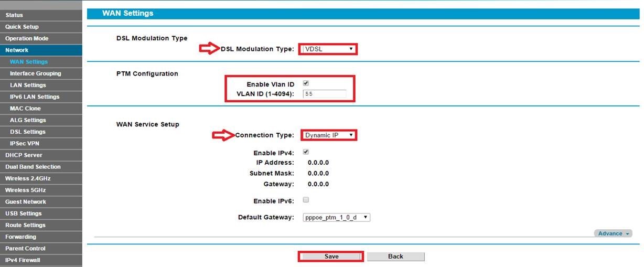Viewport: 644px width, 267px height.
Task: Open MAC Clone submenu item
Action: (41, 109)
